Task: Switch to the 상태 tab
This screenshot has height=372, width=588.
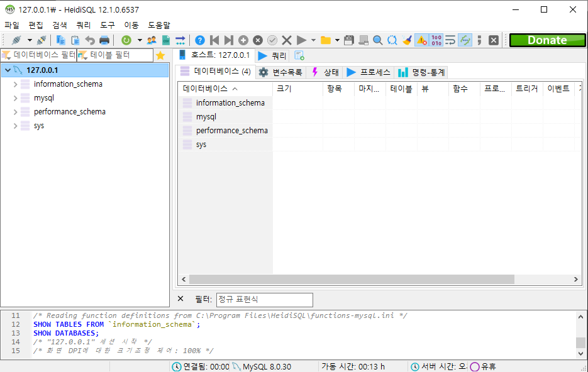Action: pos(325,72)
